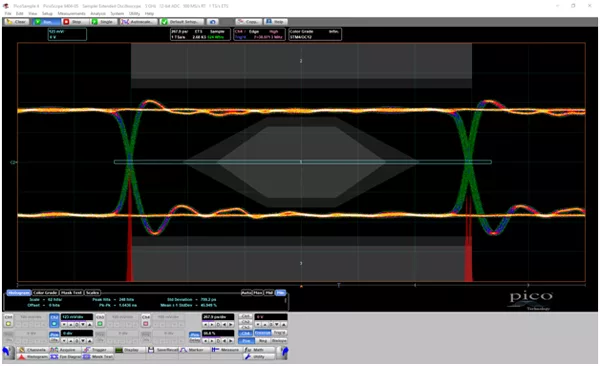Click the Copy toolbar button
This screenshot has height=366, width=600.
click(x=249, y=22)
